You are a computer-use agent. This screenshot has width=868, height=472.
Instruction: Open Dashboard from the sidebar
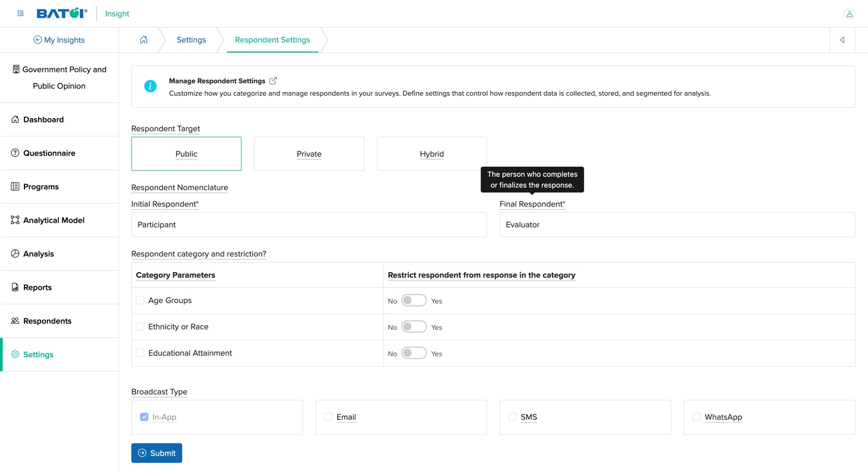[x=43, y=120]
